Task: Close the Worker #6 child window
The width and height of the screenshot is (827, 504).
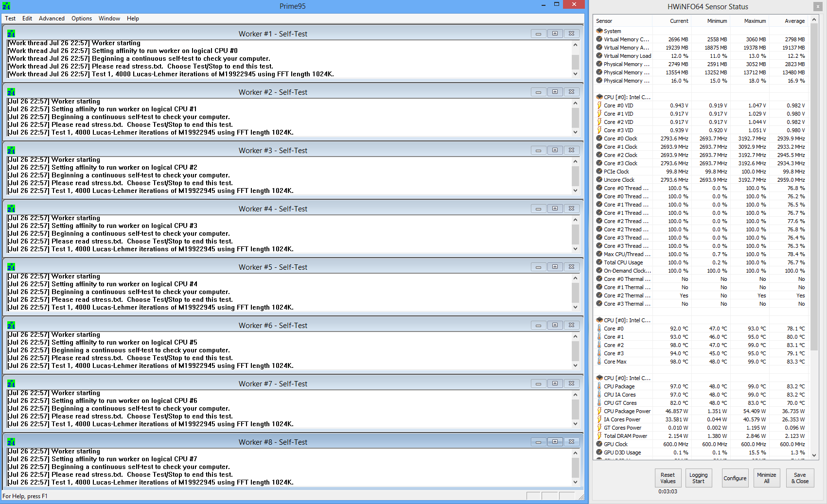Action: click(x=571, y=325)
